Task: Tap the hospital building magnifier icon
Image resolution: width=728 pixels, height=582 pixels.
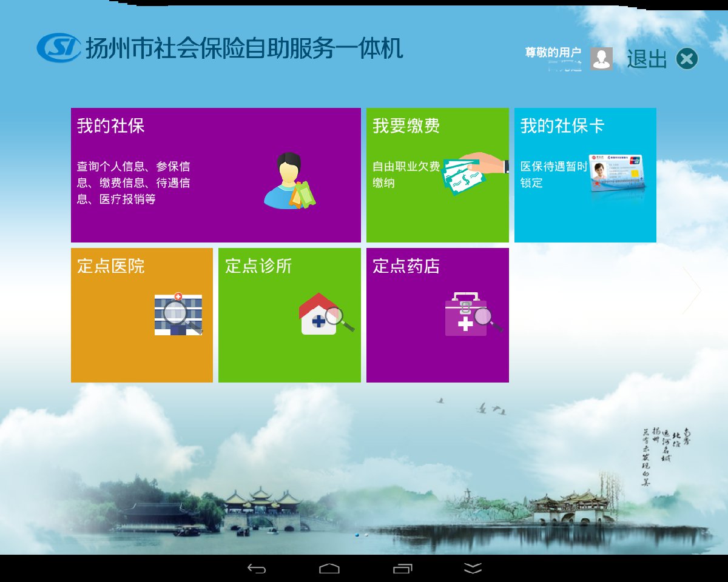Action: (x=178, y=314)
